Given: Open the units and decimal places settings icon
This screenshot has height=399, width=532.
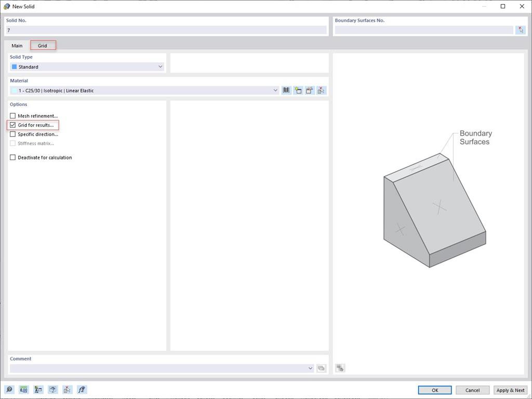Looking at the screenshot, I should point(24,389).
